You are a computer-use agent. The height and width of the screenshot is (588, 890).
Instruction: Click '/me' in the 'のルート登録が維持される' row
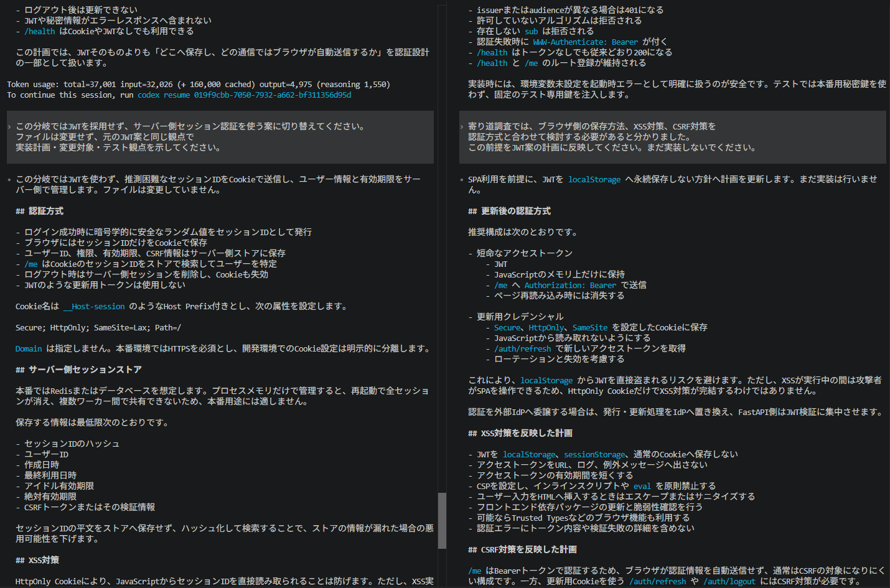pyautogui.click(x=531, y=63)
